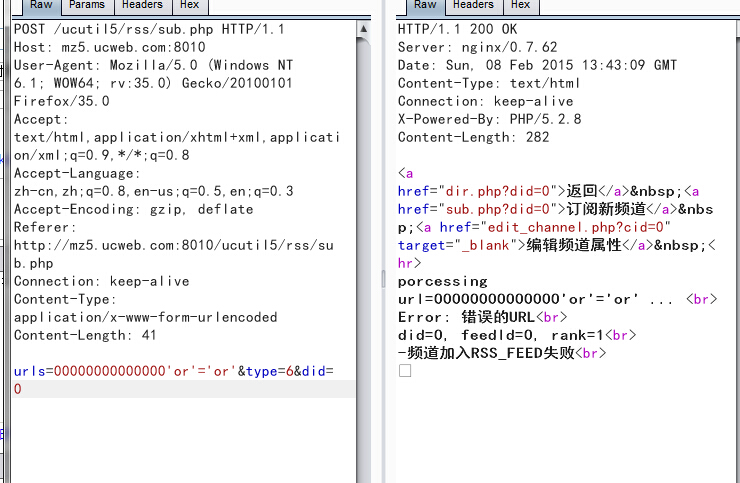Click the HTTP/1.1 200 OK status line
Viewport: 740px width, 483px height.
pos(457,29)
